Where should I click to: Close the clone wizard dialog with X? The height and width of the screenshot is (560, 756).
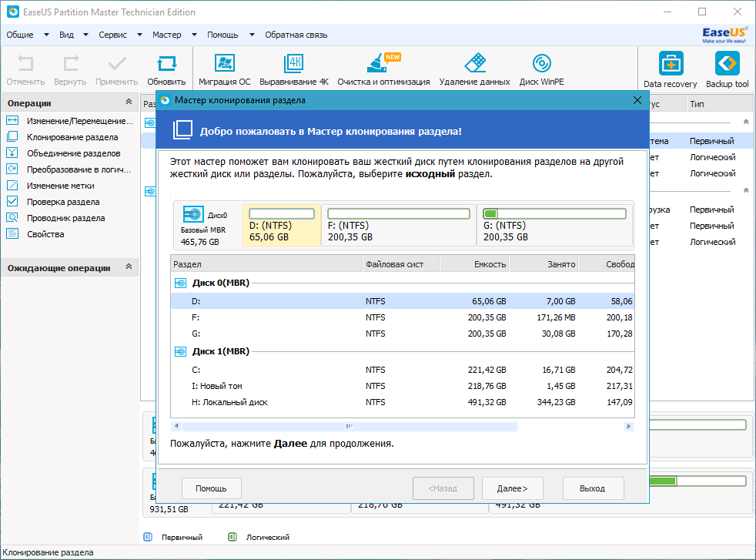pos(637,100)
